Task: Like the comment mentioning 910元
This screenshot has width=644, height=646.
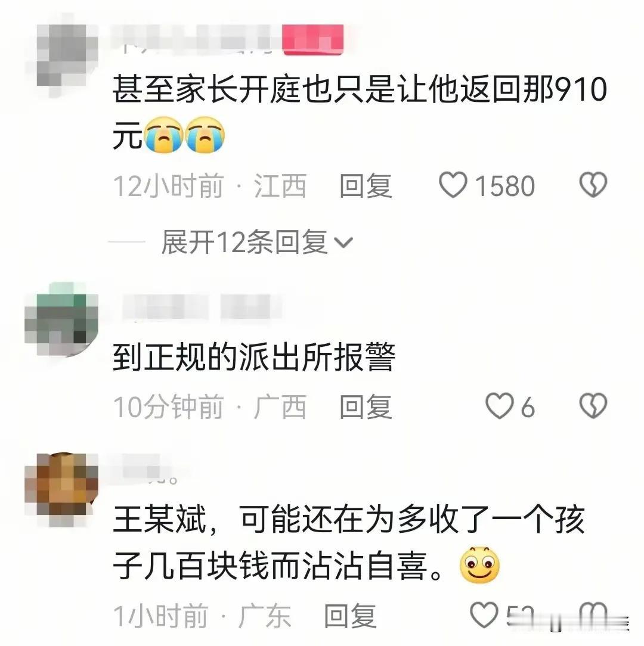Action: pos(453,185)
